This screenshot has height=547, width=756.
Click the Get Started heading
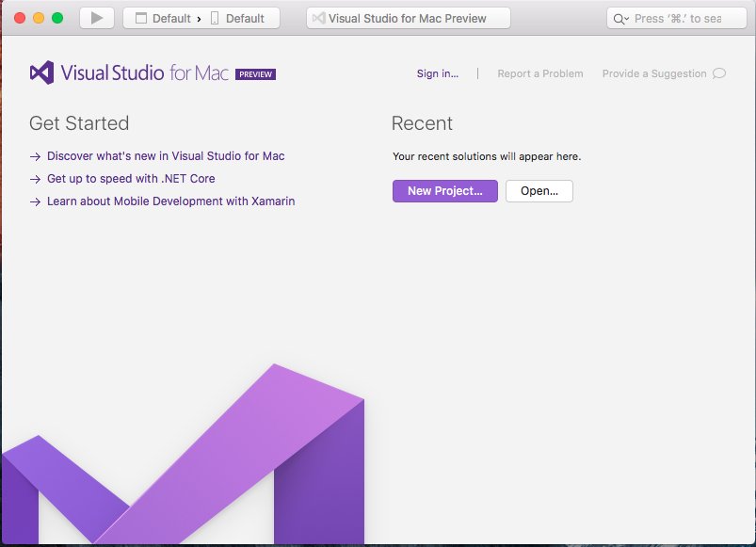tap(79, 123)
